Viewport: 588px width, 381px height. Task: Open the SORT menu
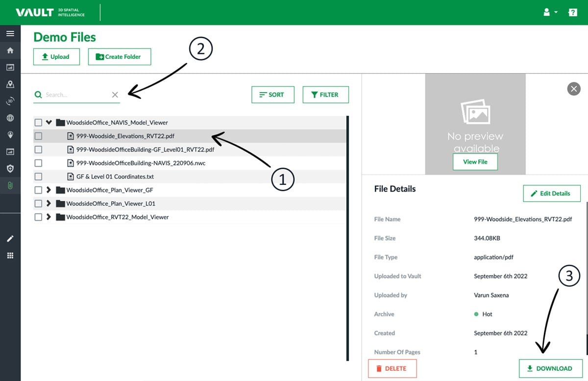pyautogui.click(x=272, y=95)
